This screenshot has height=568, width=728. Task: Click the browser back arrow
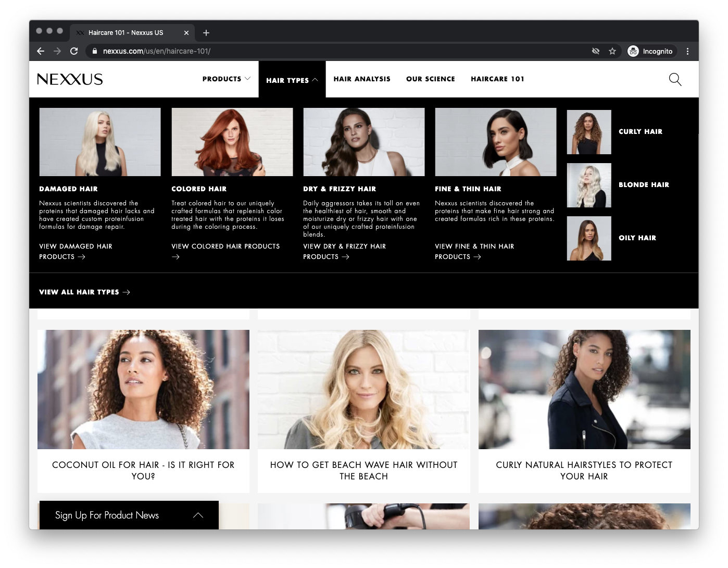(x=40, y=51)
